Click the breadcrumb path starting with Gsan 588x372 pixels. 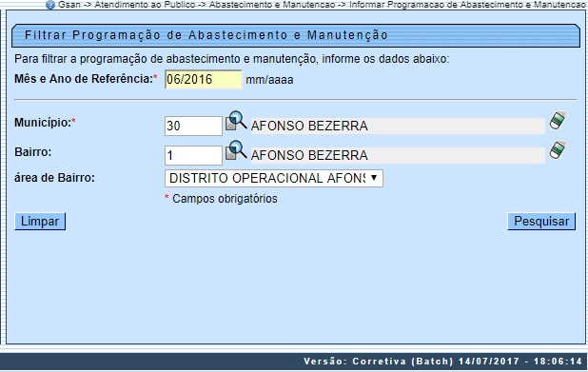coord(322,5)
